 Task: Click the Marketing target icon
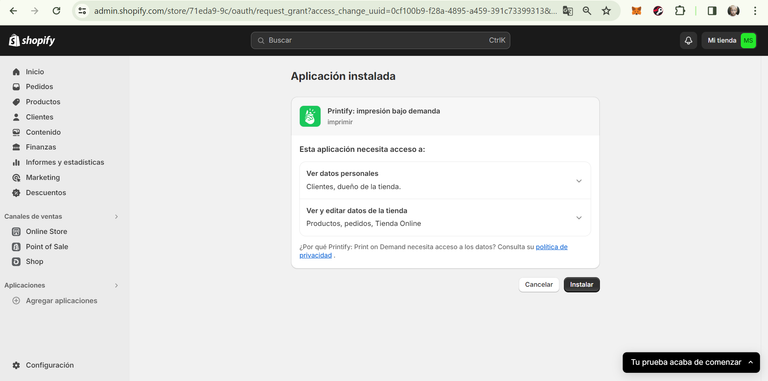(x=16, y=177)
